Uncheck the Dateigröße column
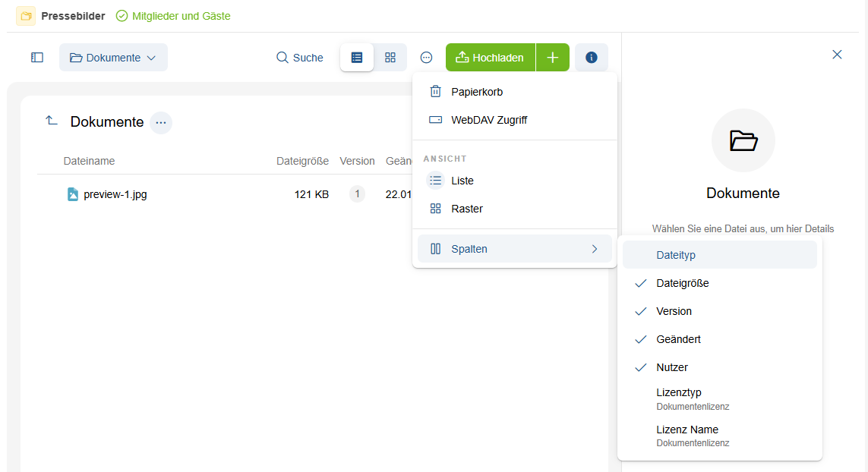This screenshot has height=472, width=868. click(682, 283)
